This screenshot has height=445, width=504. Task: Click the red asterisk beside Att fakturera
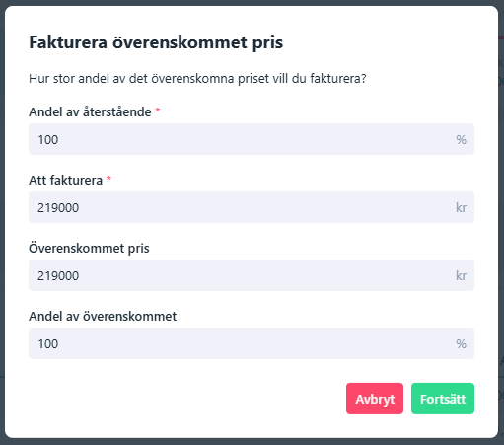pos(108,179)
